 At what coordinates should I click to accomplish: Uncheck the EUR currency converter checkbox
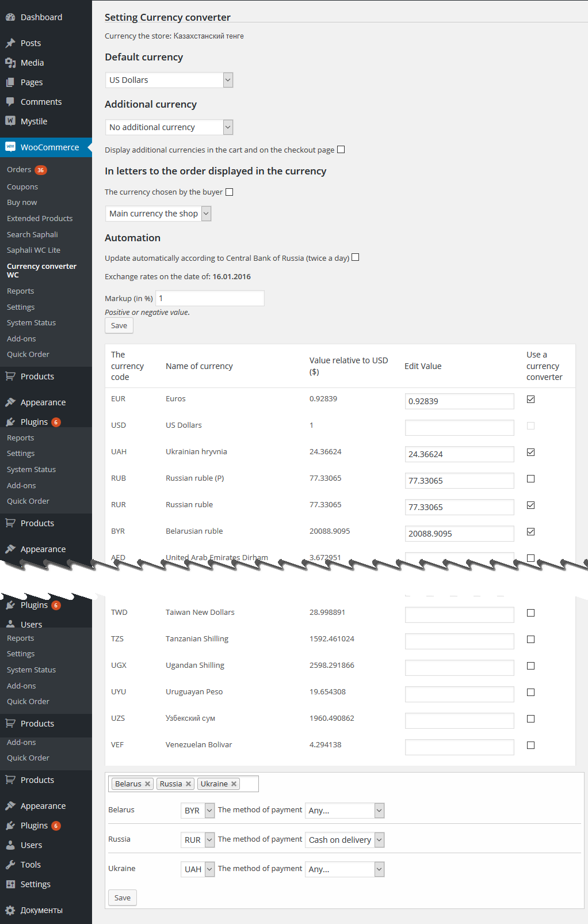coord(531,400)
